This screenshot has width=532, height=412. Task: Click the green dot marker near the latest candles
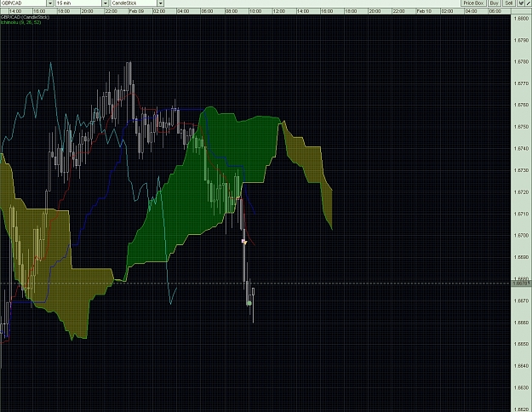(249, 303)
